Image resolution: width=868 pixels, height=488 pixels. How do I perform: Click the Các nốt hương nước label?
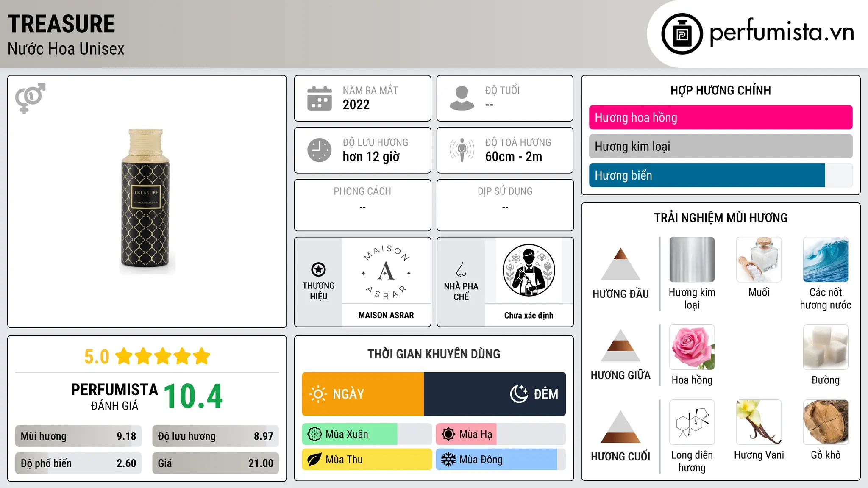826,299
